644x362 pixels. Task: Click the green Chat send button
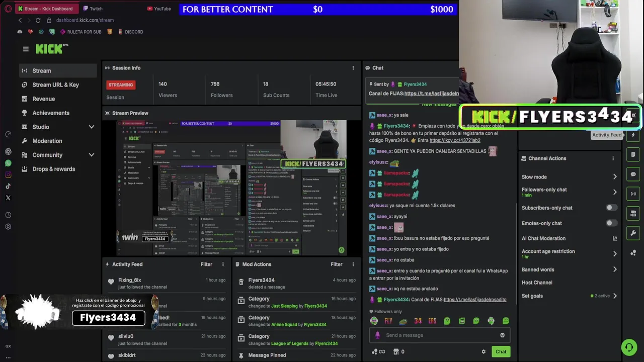pos(501,351)
